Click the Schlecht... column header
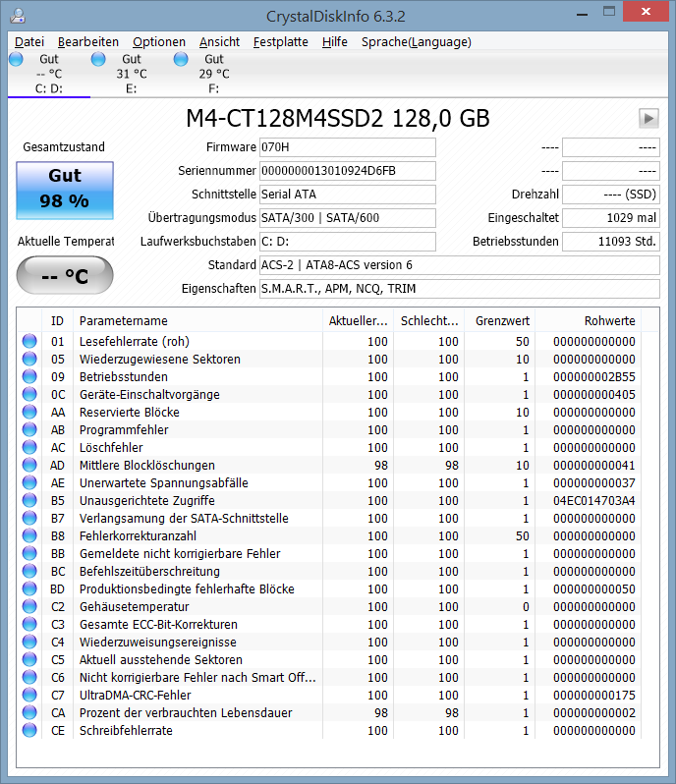This screenshot has height=784, width=676. (429, 320)
